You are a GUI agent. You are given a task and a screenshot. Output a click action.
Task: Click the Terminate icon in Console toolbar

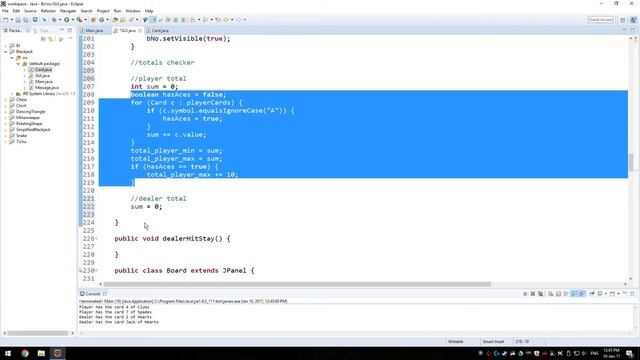tap(525, 293)
